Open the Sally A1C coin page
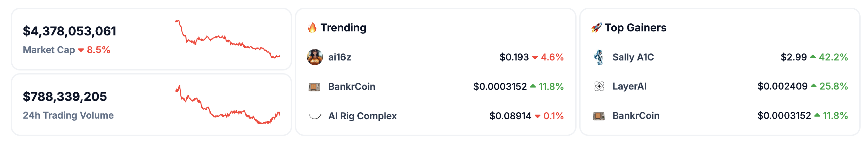Viewport: 868px width, 151px height. pyautogui.click(x=633, y=57)
